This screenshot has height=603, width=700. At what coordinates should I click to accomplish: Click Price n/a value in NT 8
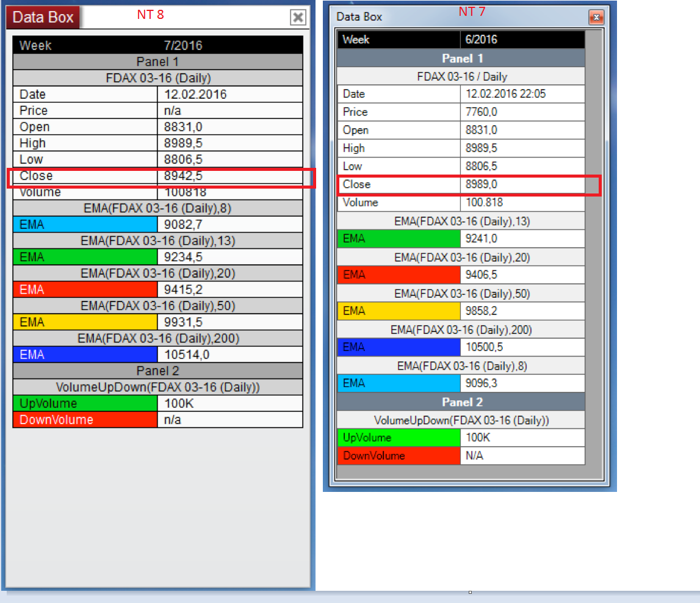click(x=230, y=110)
